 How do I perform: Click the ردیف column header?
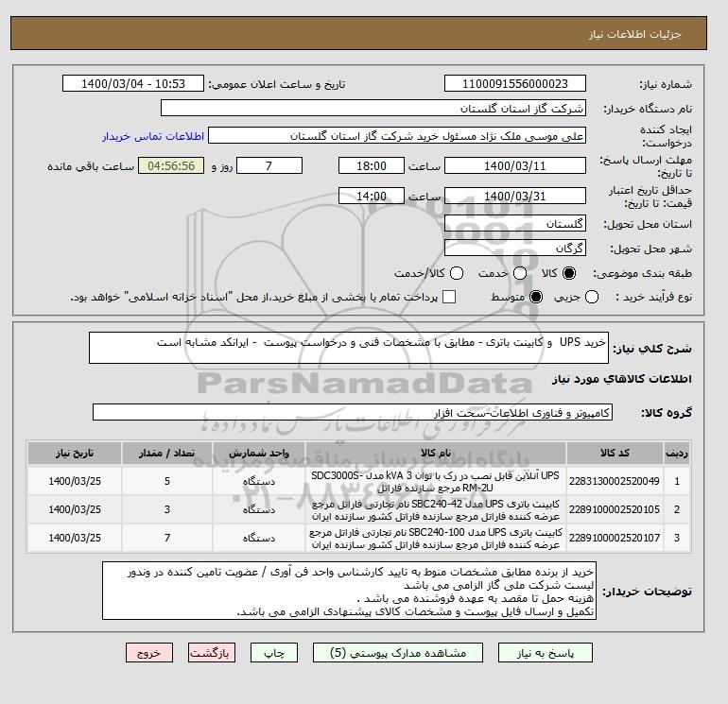point(677,453)
